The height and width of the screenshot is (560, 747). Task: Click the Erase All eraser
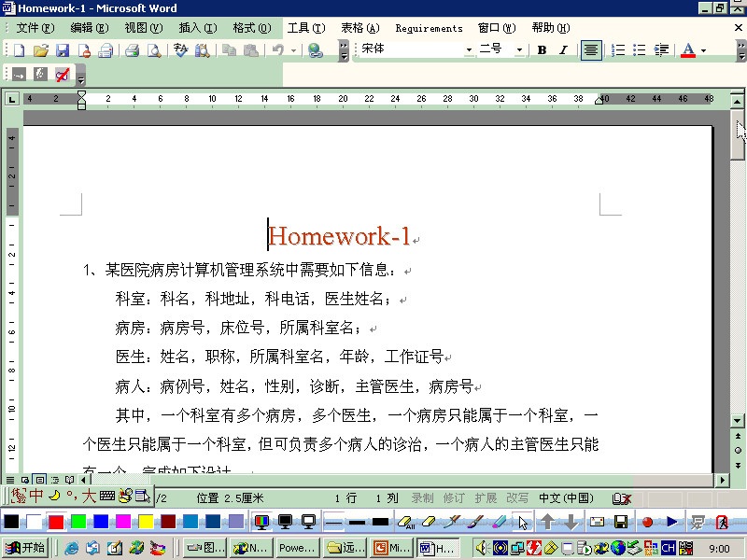coord(406,523)
